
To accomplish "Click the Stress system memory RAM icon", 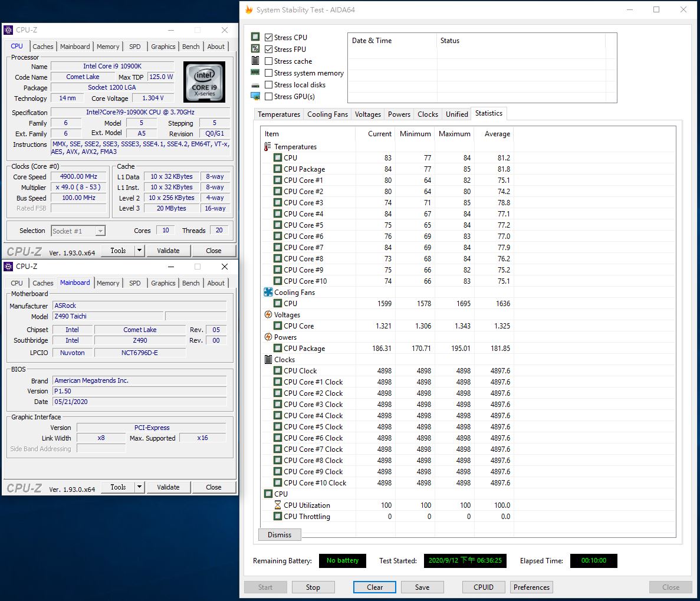I will tap(255, 73).
